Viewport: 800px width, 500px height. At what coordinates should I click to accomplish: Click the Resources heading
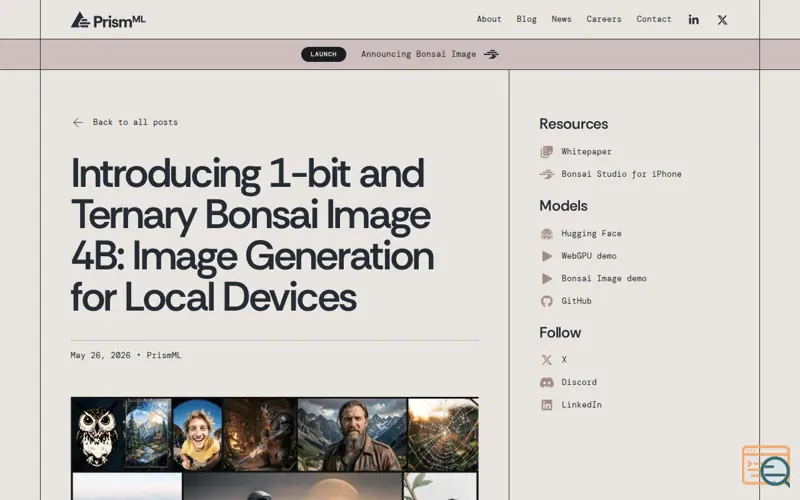573,124
